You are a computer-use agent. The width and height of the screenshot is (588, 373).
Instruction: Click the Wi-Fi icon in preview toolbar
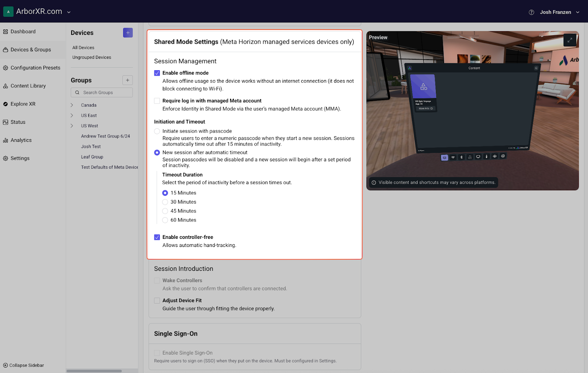[453, 157]
